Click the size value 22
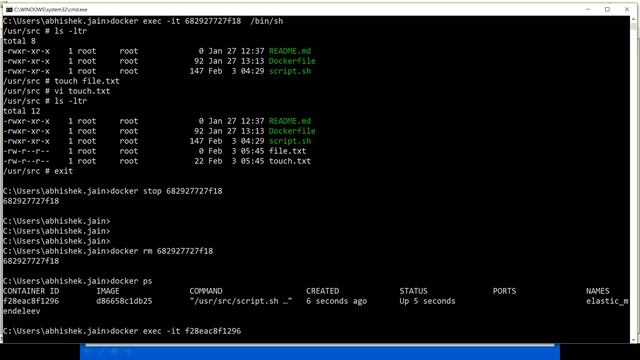The height and width of the screenshot is (360, 640). click(199, 161)
